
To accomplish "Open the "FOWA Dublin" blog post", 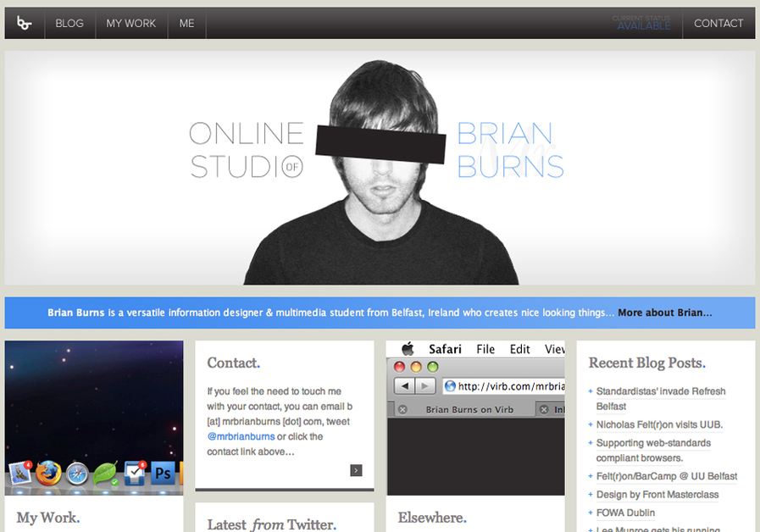I will 624,512.
